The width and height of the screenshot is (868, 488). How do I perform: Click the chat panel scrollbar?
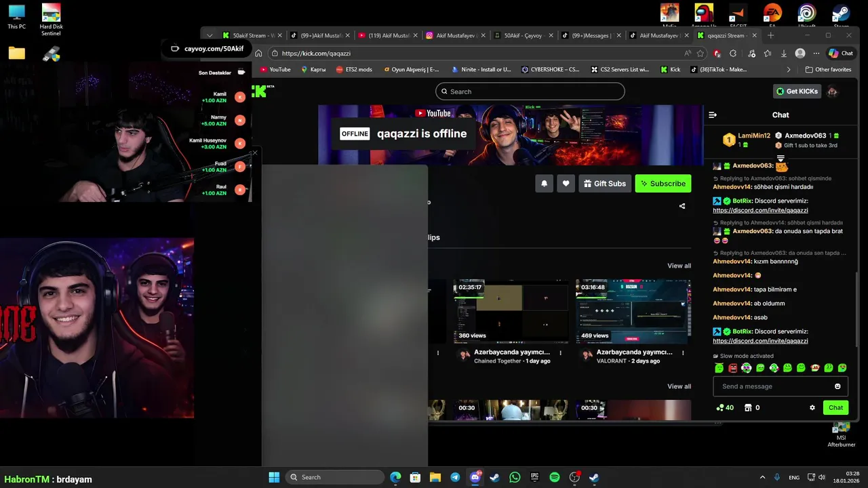856,309
